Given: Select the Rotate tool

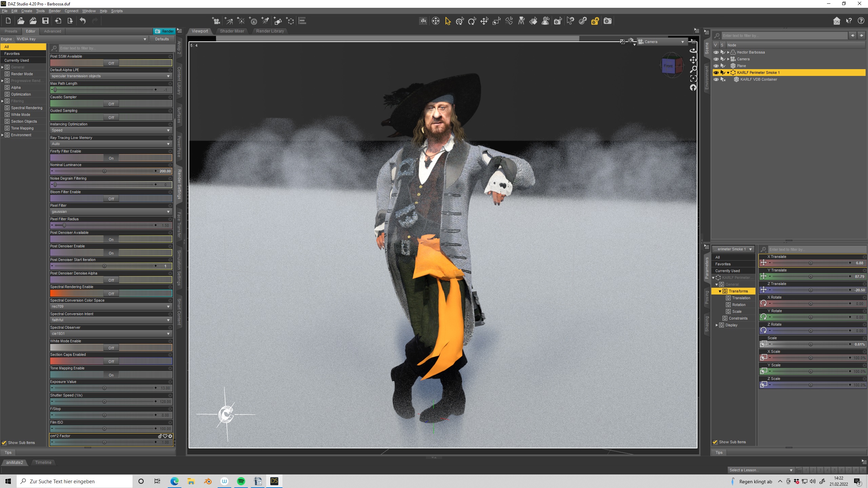Looking at the screenshot, I should 472,21.
